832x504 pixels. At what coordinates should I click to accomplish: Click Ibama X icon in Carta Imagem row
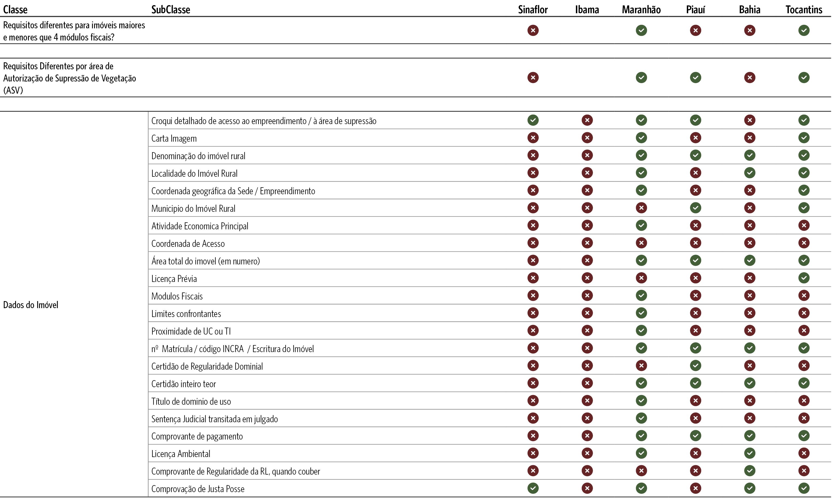587,138
